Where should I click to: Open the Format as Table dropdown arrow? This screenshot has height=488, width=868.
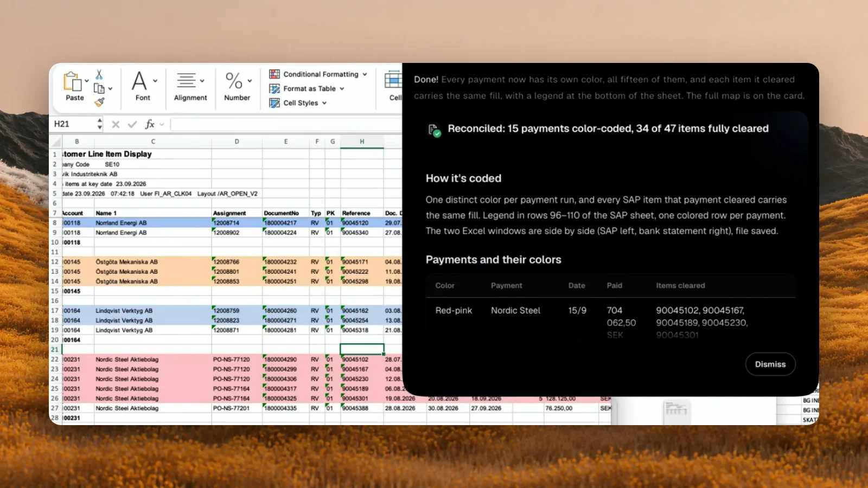click(342, 88)
